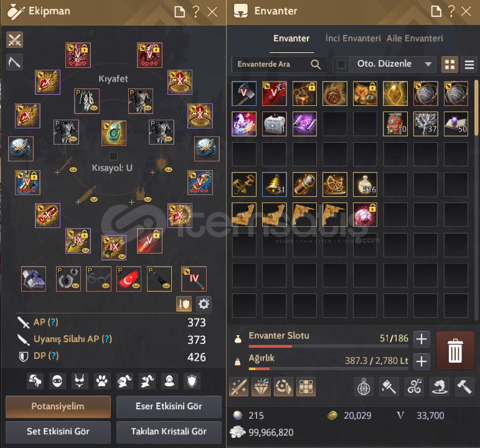Switch to İnci Envanteri tab
Viewport: 480px width, 448px height.
(353, 38)
